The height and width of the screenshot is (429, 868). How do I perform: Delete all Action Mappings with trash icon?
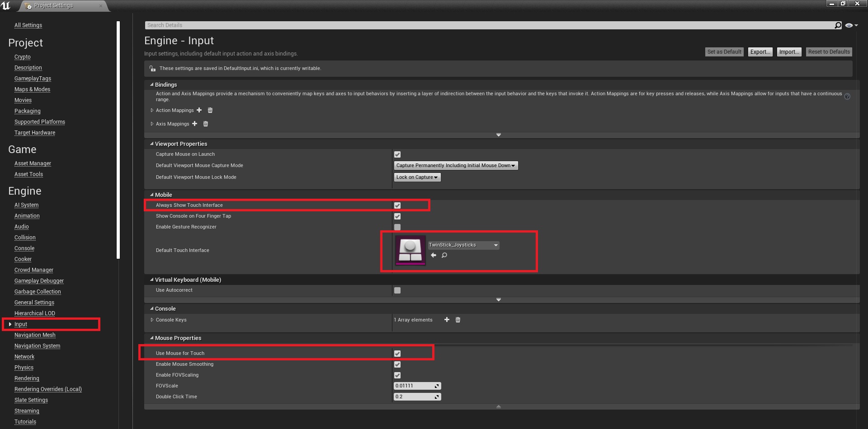(x=210, y=110)
